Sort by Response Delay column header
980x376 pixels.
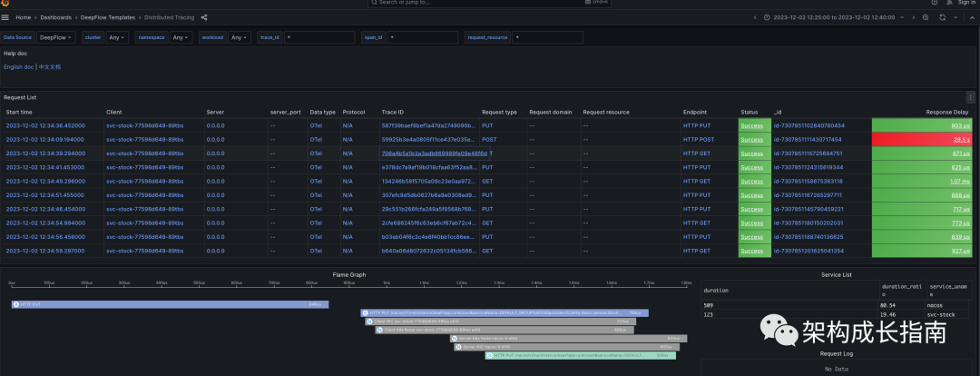tap(947, 112)
